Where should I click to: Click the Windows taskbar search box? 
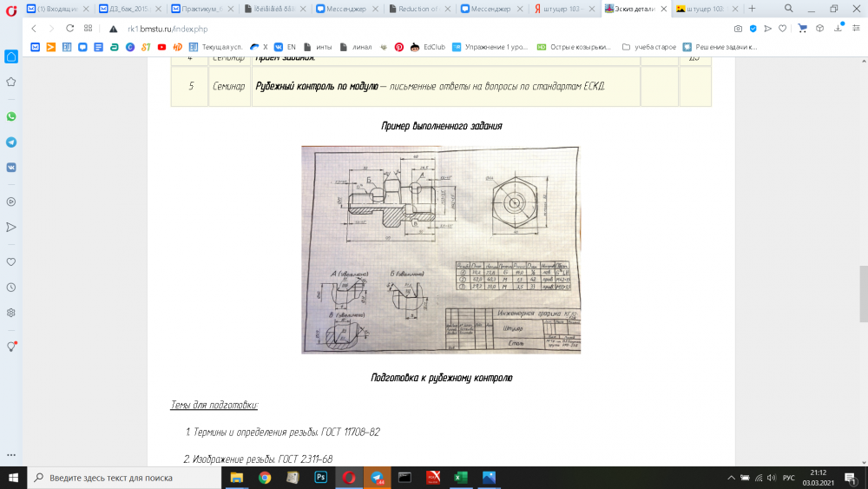tap(124, 478)
